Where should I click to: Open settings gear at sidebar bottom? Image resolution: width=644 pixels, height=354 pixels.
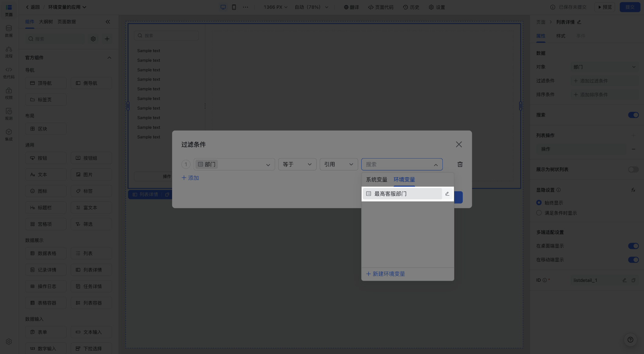click(x=9, y=342)
